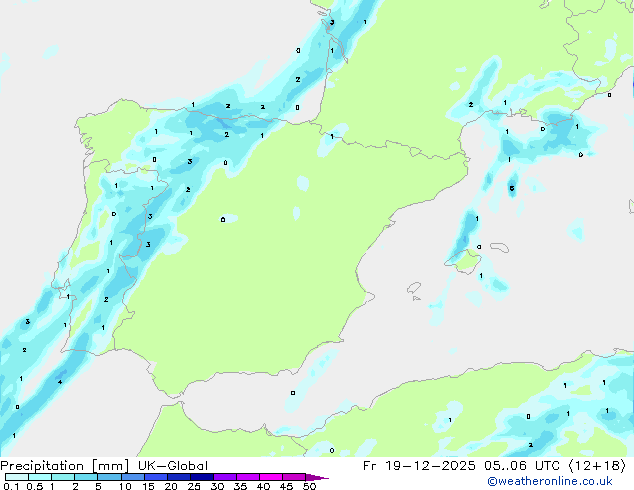634x490 pixels.
Task: Click the Mallorca island outline
Action: point(463,261)
